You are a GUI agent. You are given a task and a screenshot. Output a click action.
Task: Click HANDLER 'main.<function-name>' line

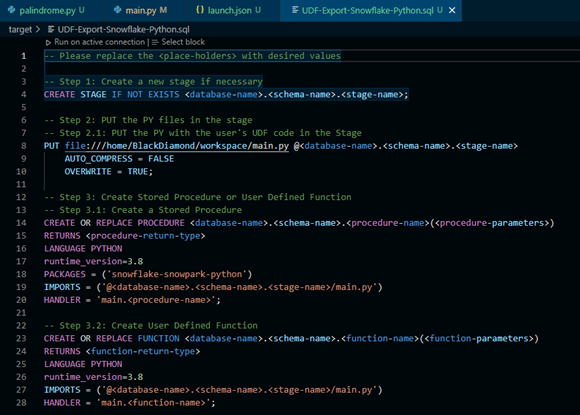tap(129, 402)
